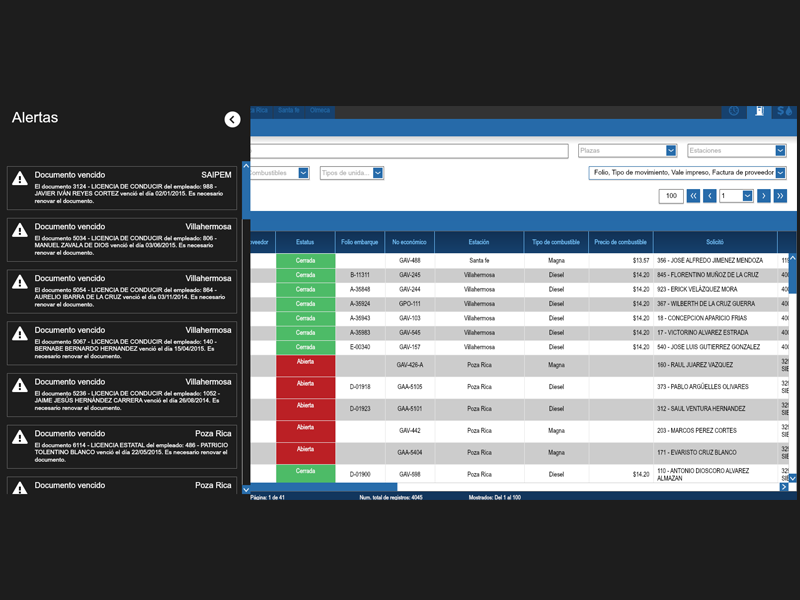The height and width of the screenshot is (600, 800).
Task: Click the Tipo de combustible column header
Action: [556, 242]
